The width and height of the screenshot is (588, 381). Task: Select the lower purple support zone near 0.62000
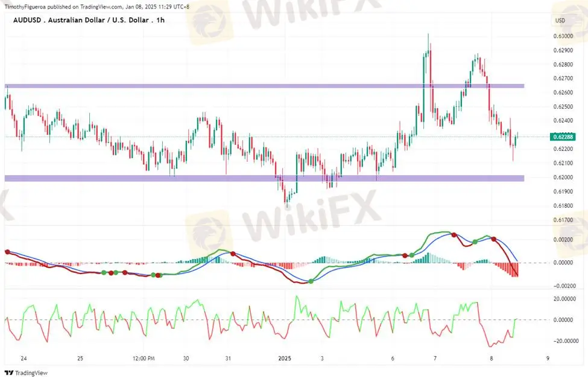point(264,178)
